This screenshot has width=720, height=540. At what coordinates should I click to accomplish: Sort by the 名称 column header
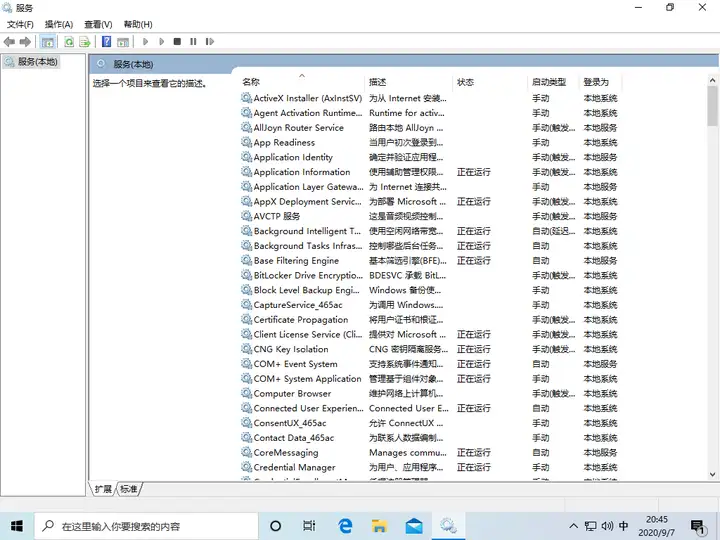point(303,82)
